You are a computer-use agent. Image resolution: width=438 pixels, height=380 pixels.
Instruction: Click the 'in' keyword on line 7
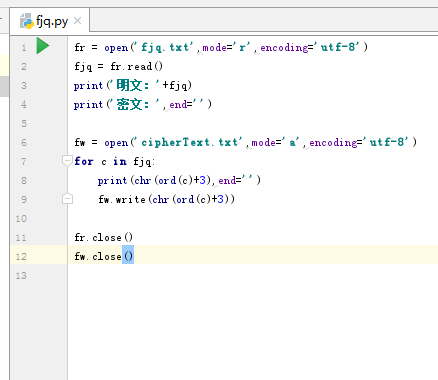click(120, 161)
